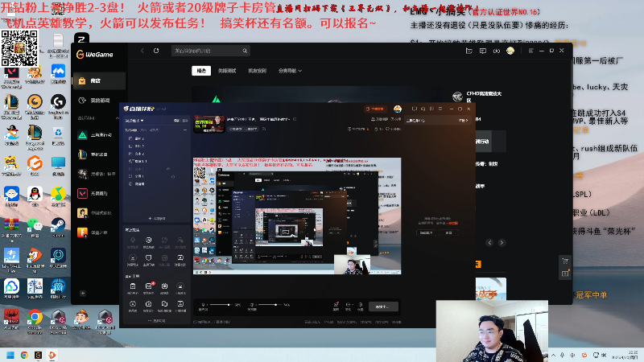Open Steam from the desktop
The height and width of the screenshot is (362, 644).
tap(58, 227)
